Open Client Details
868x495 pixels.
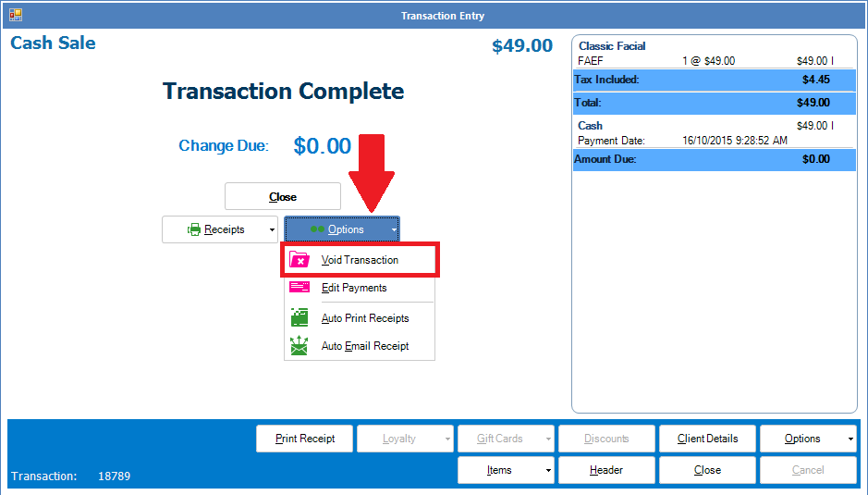[707, 439]
